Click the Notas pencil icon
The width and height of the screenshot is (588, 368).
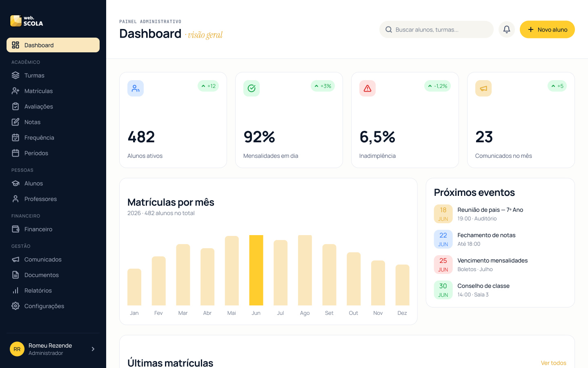click(x=16, y=122)
